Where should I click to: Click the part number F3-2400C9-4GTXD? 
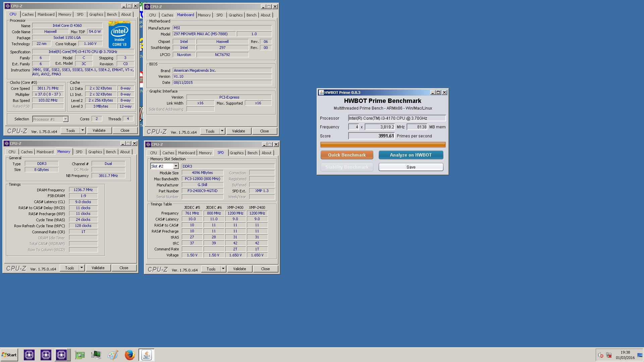point(202,191)
